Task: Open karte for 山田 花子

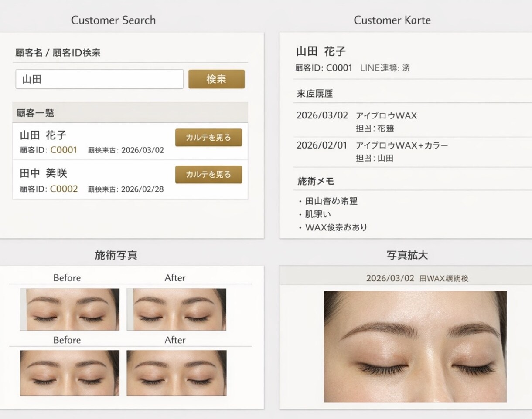Action: (208, 138)
